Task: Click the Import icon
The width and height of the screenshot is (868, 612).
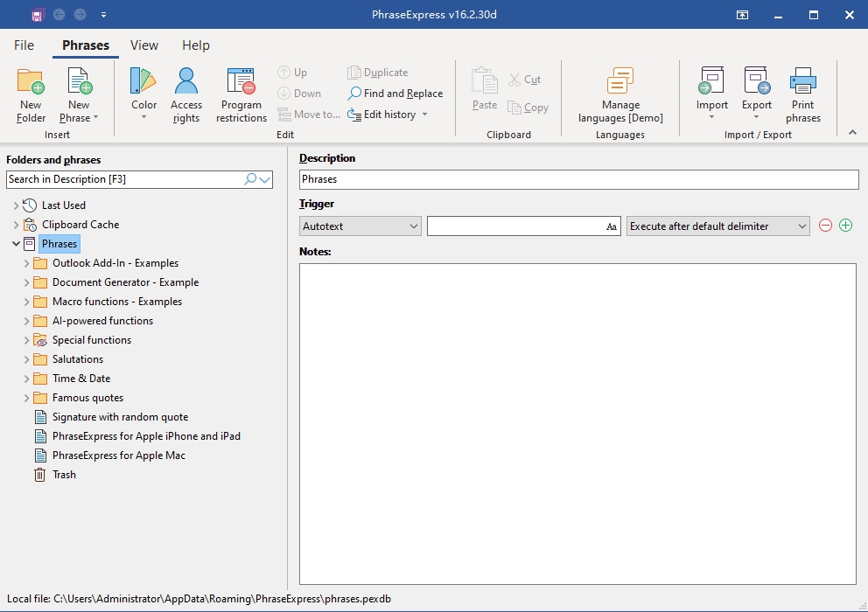Action: click(x=711, y=82)
